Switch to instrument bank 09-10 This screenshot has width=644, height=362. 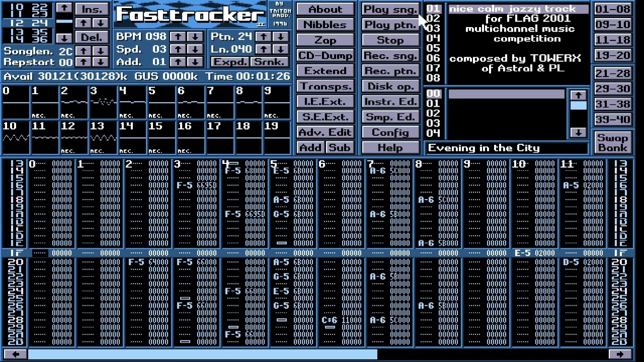(x=612, y=25)
